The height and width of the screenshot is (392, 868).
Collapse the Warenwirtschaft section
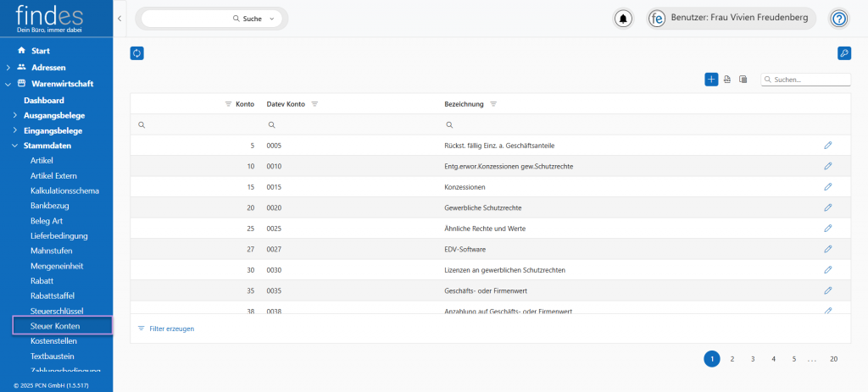tap(8, 84)
